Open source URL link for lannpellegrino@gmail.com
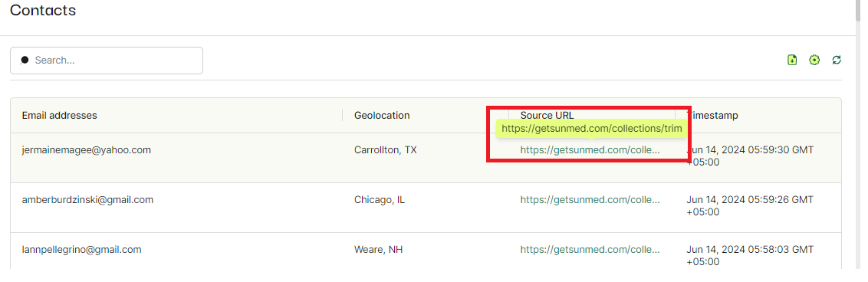The height and width of the screenshot is (282, 868). (x=590, y=249)
